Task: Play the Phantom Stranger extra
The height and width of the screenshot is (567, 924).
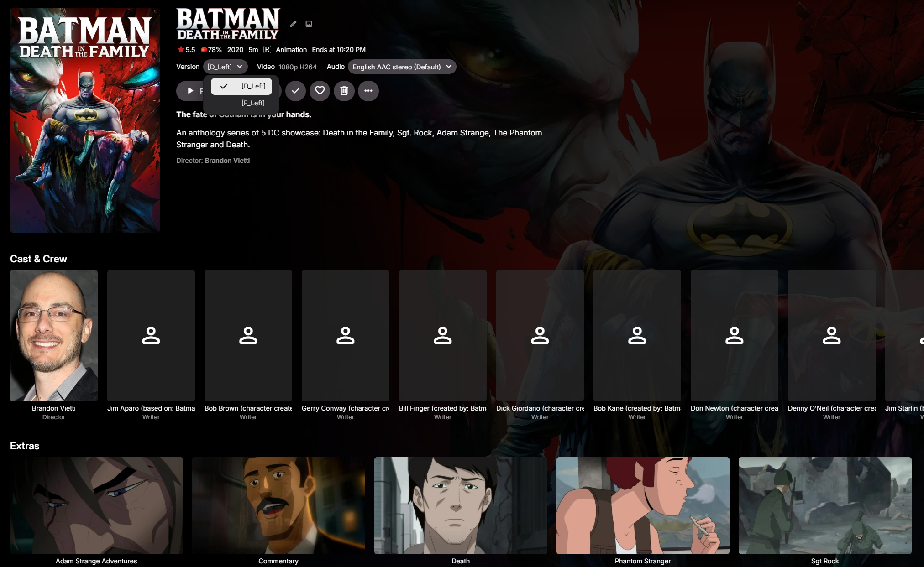Action: (643, 506)
